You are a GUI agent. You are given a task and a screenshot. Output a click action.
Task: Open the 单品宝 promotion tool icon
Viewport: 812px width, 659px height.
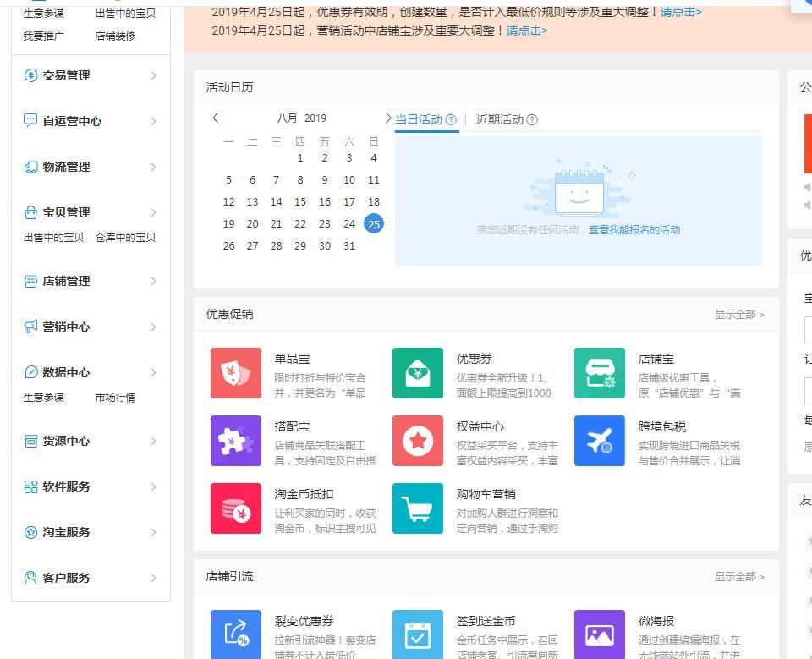click(x=236, y=373)
